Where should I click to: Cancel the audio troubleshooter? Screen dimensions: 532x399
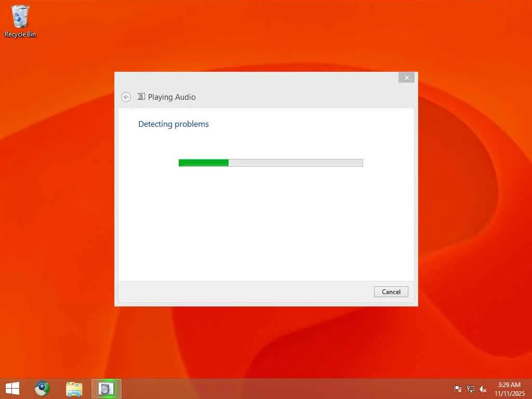[x=391, y=292]
